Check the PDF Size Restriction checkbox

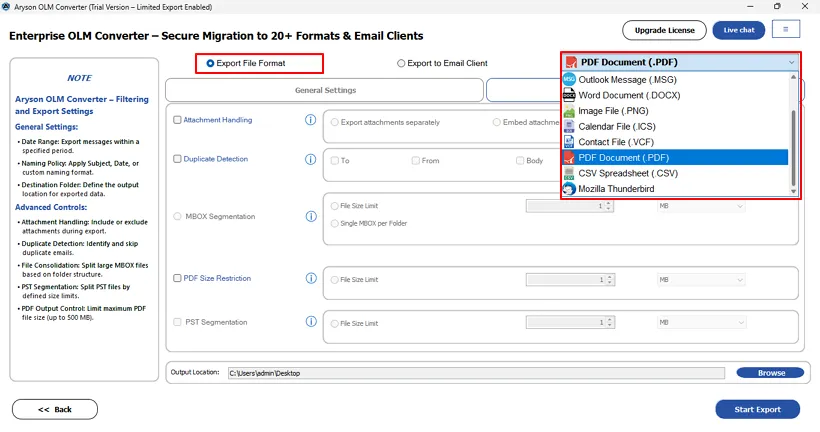coord(178,278)
